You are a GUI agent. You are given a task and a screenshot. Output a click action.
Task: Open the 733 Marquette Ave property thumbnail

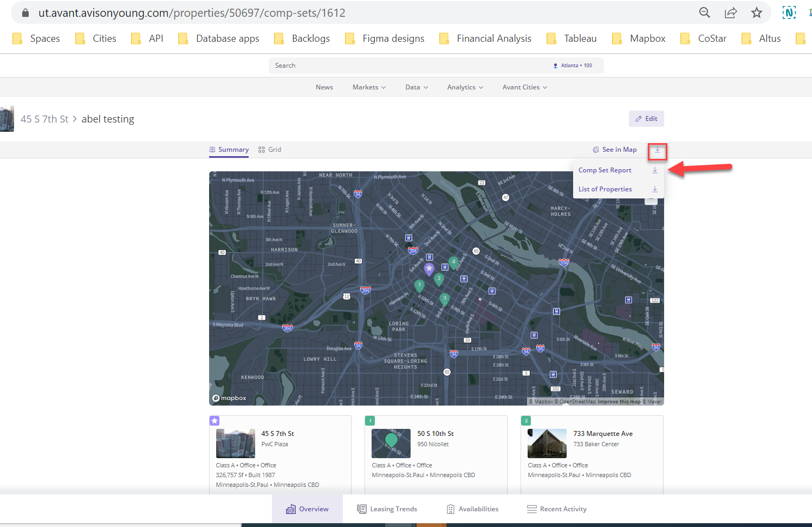click(547, 444)
